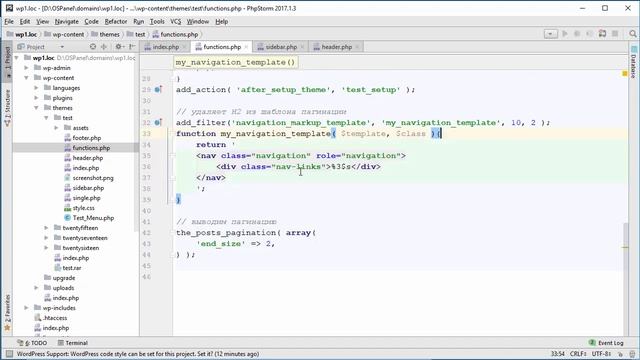Switch to the header.php editor tab
This screenshot has height=360, width=640.
point(336,47)
